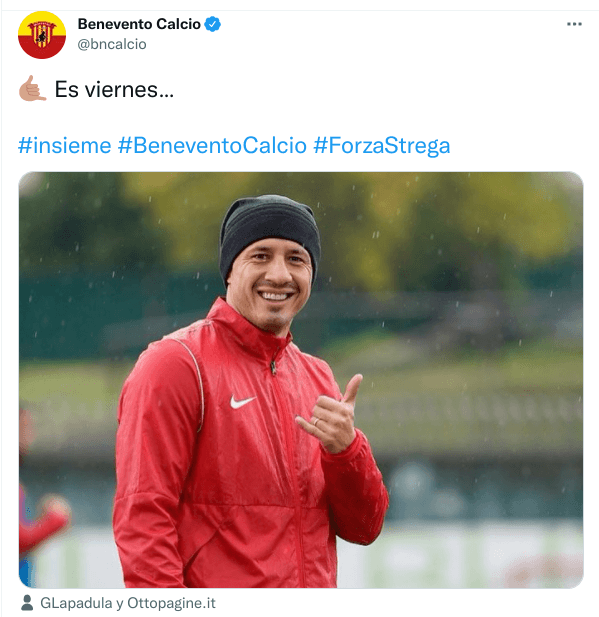Open the #ForzaStrega hashtag
The height and width of the screenshot is (617, 599).
point(381,146)
